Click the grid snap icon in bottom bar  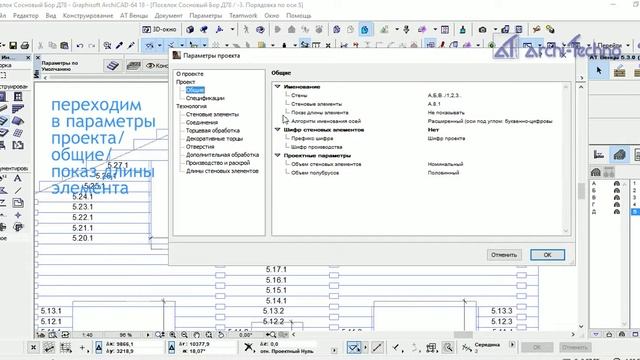point(66,348)
